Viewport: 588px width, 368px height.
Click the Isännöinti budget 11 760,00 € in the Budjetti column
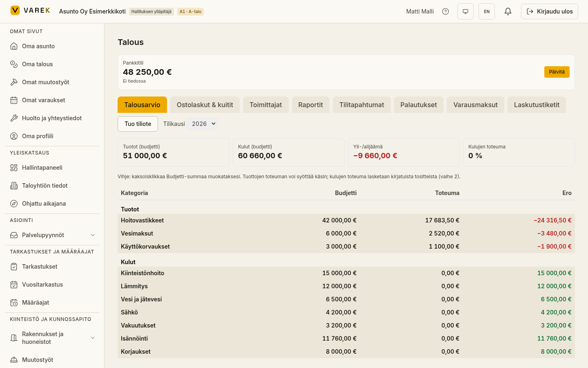(x=339, y=339)
